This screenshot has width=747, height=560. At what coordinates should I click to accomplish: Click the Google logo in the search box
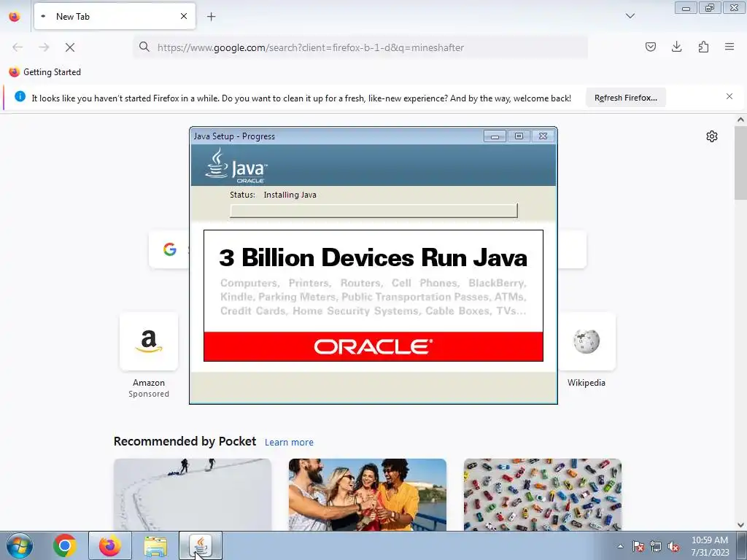(169, 249)
